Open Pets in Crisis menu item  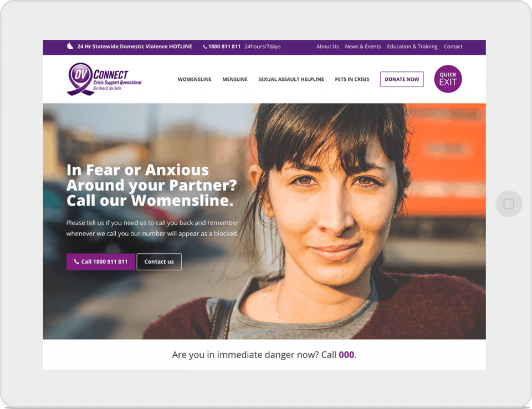point(352,79)
